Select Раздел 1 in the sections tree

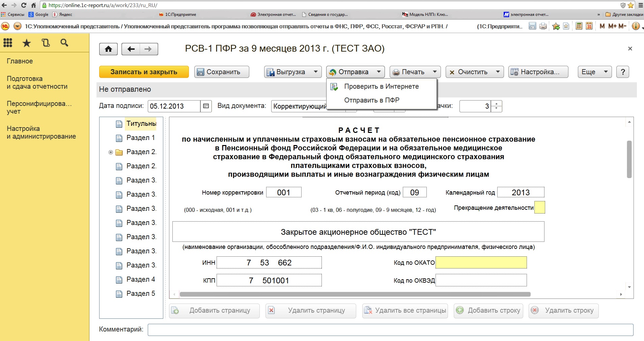[x=141, y=138]
